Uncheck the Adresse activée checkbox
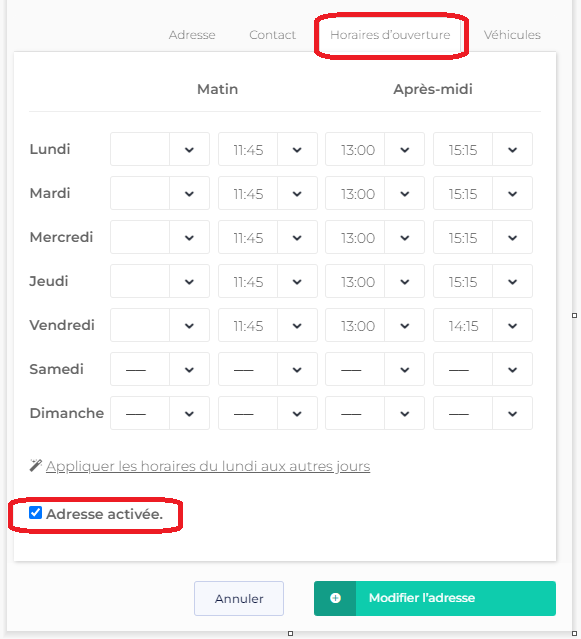581x639 pixels. tap(35, 513)
